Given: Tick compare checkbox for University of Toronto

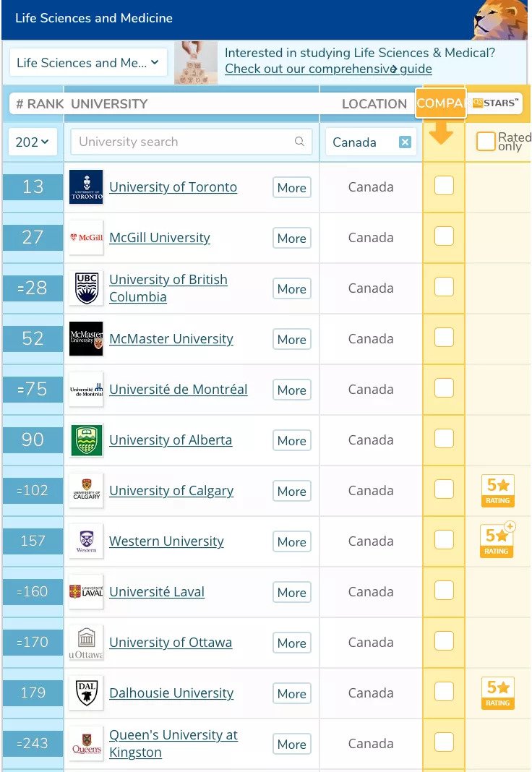Looking at the screenshot, I should click(444, 186).
